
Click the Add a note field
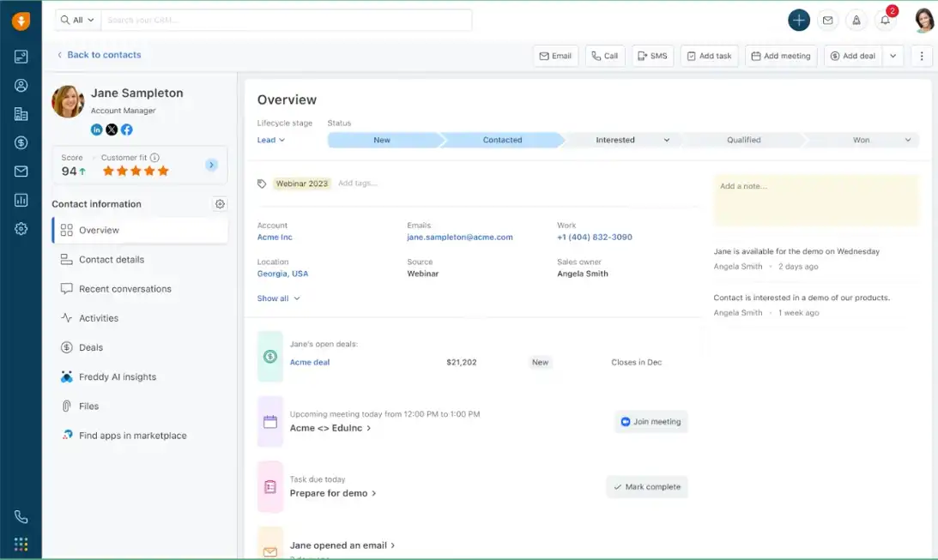pyautogui.click(x=816, y=200)
